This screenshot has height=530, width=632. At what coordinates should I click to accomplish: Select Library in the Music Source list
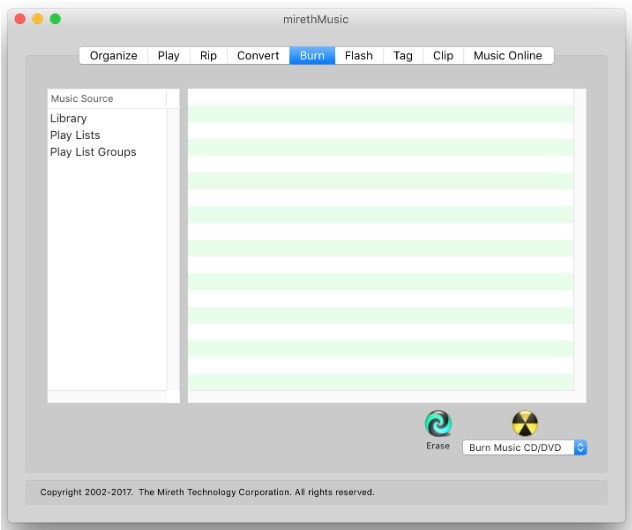point(68,118)
